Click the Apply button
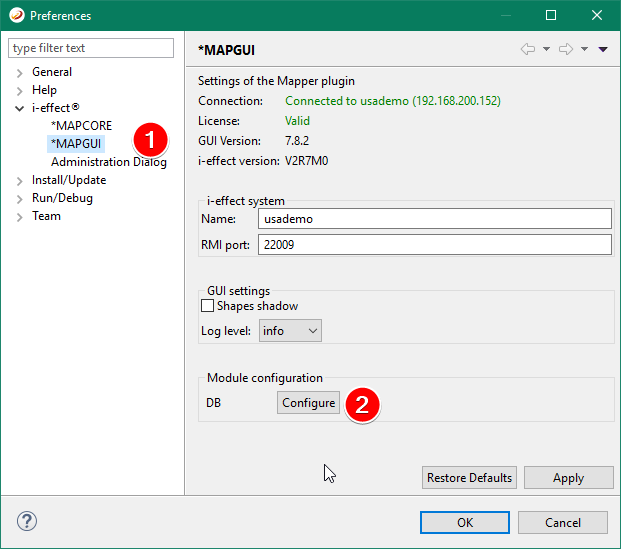This screenshot has width=621, height=549. pos(568,478)
